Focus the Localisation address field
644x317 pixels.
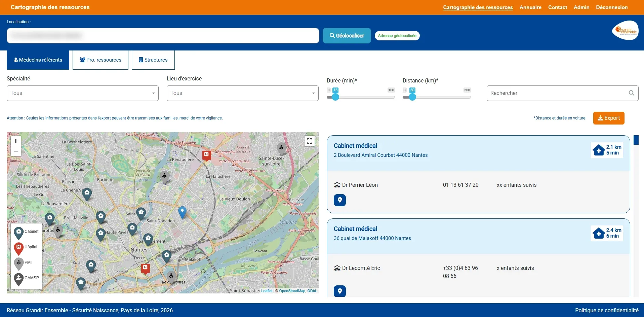coord(163,36)
